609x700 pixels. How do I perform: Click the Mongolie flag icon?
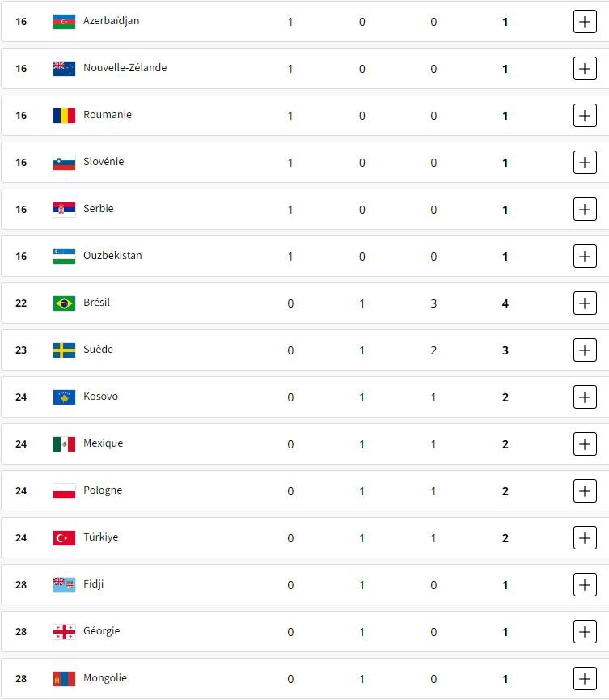click(64, 679)
